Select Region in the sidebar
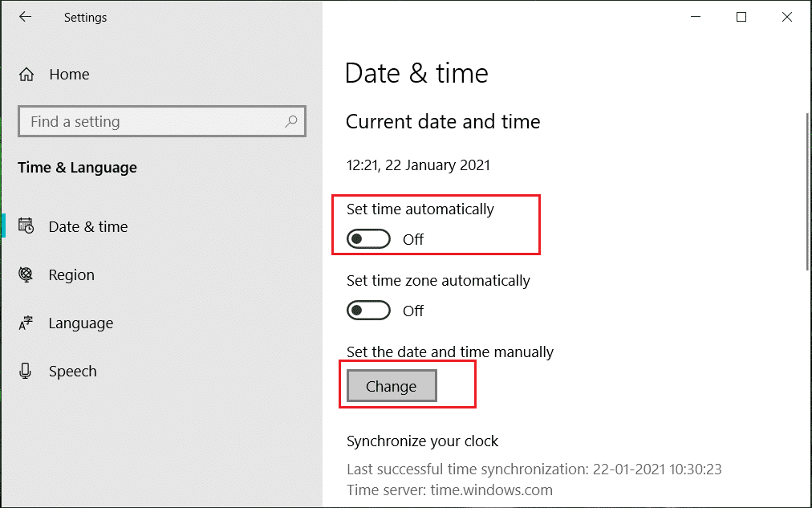The height and width of the screenshot is (508, 812). click(71, 275)
